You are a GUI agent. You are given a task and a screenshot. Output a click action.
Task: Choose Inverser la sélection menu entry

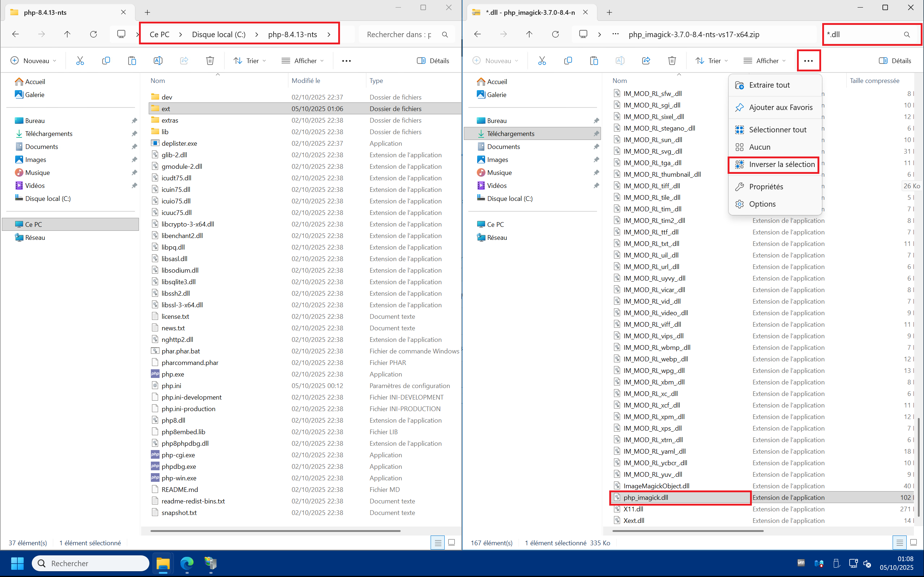(781, 164)
